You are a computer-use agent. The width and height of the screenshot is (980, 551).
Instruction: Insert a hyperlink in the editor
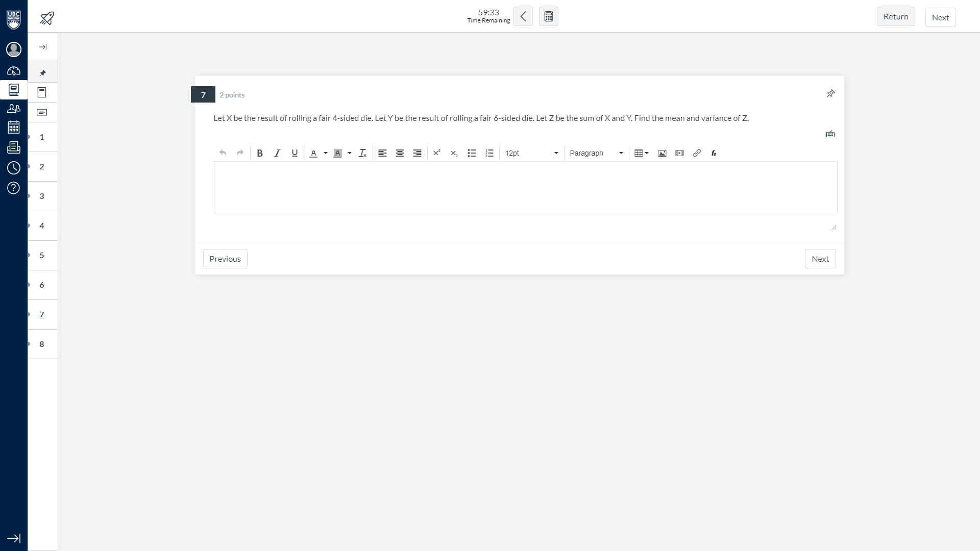pos(697,153)
